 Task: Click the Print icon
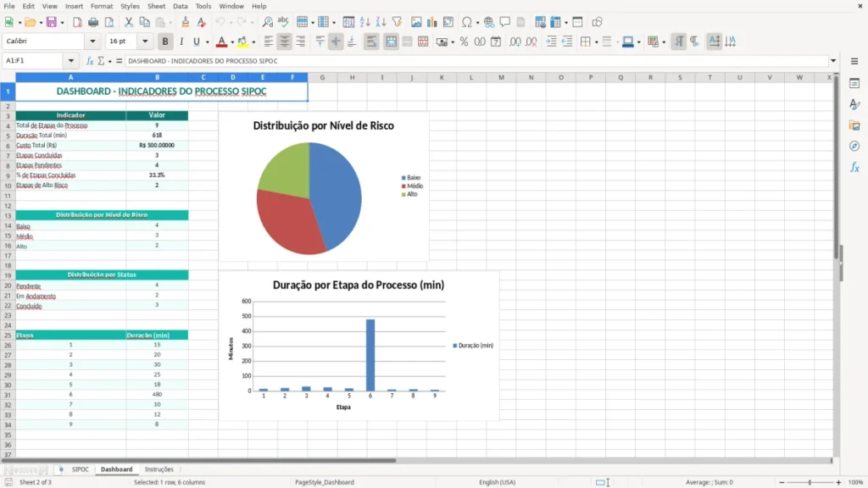(93, 22)
